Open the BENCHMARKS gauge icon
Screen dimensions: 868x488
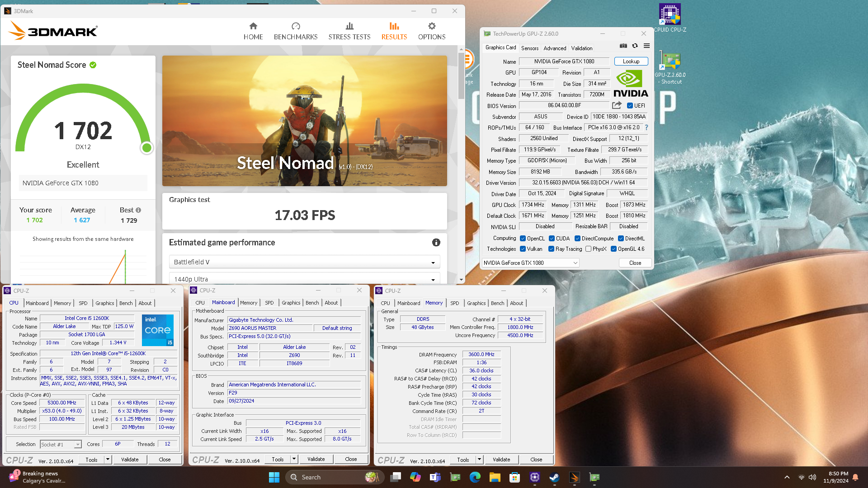coord(296,26)
